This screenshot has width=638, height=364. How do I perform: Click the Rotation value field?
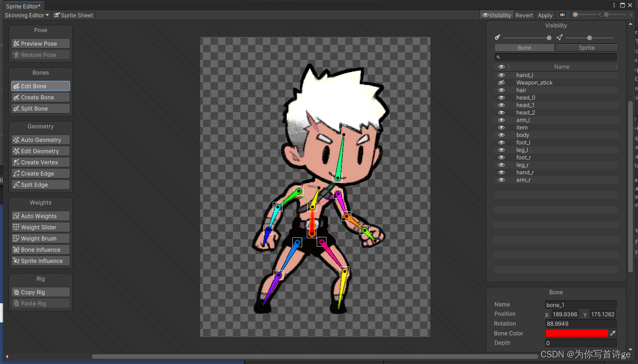581,323
